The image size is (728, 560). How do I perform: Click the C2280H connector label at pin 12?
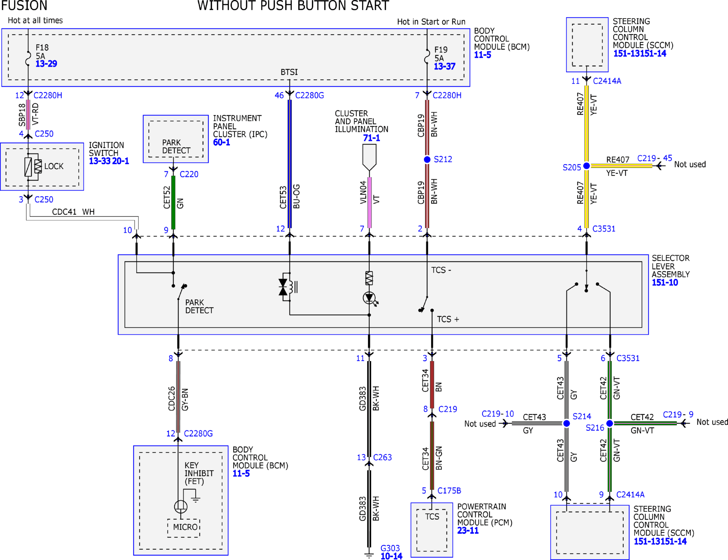48,95
